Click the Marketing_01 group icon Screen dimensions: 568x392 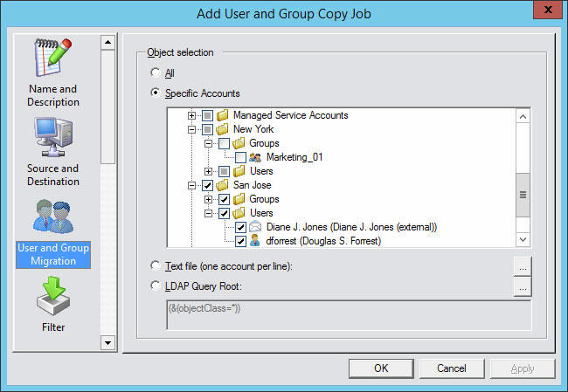(x=255, y=157)
